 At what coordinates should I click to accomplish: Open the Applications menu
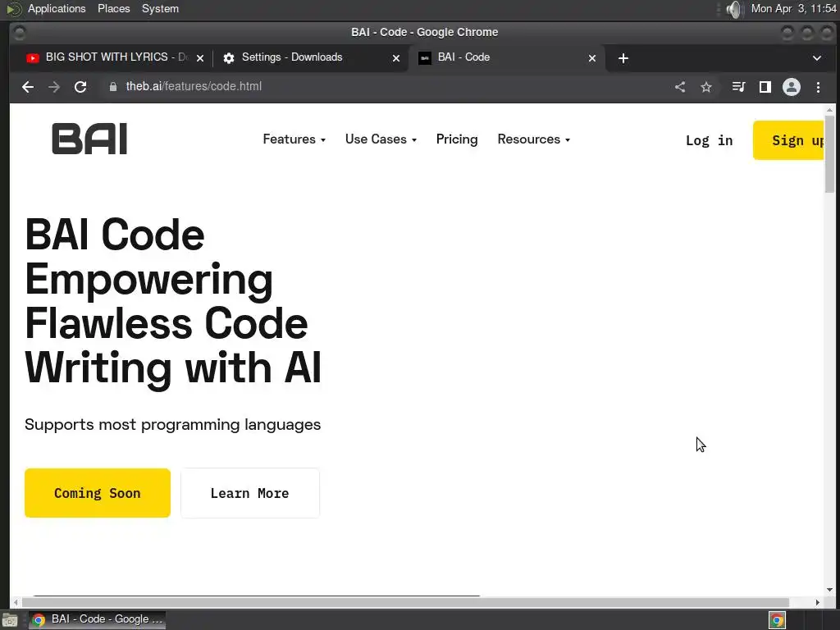click(57, 8)
